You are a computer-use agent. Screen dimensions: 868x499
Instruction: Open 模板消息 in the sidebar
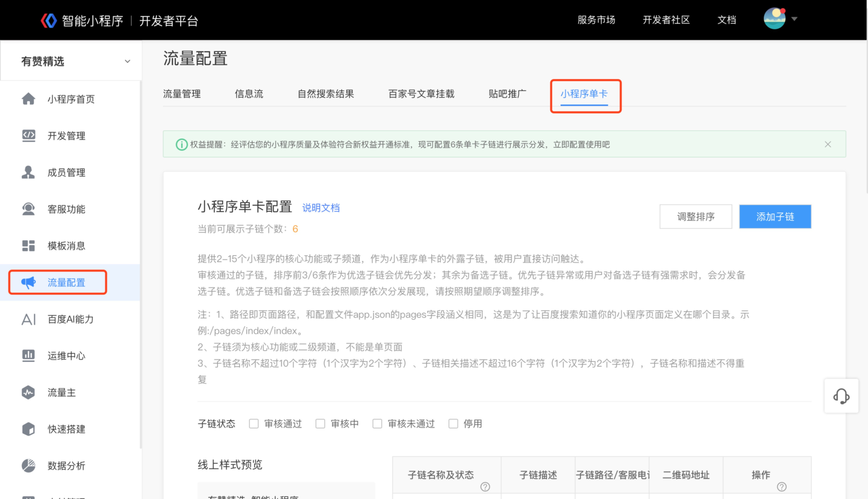66,246
